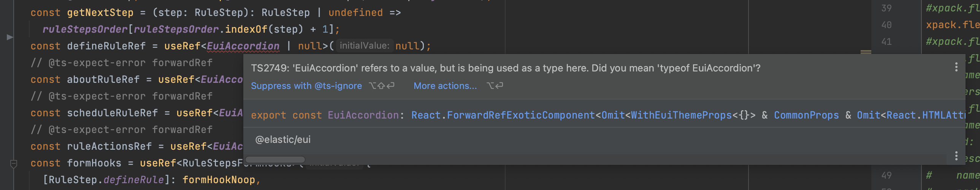
Task: Click the ruleActionsRef variable name
Action: 109,146
